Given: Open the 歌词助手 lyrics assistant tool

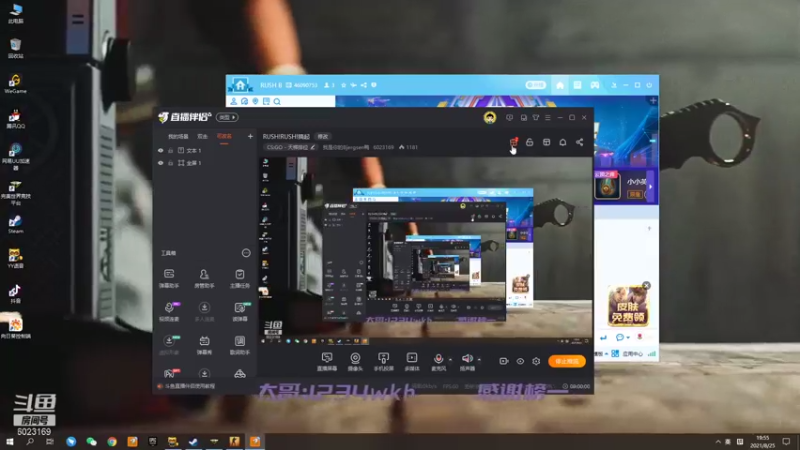Looking at the screenshot, I should click(x=239, y=345).
